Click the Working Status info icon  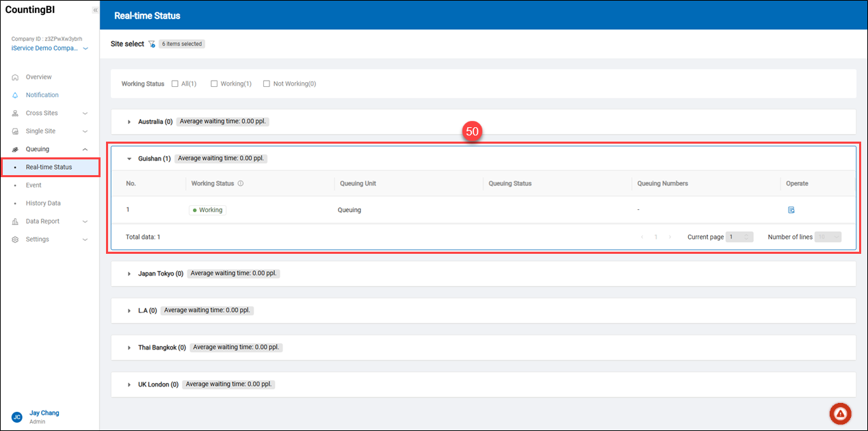[241, 183]
